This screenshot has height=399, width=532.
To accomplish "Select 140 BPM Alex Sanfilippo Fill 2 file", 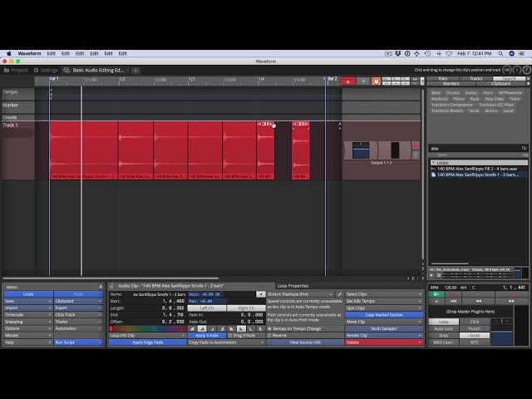I will [x=477, y=169].
